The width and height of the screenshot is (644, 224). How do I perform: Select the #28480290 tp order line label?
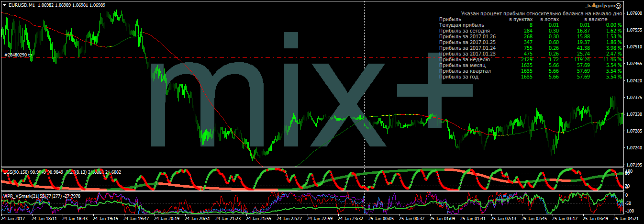pyautogui.click(x=19, y=55)
